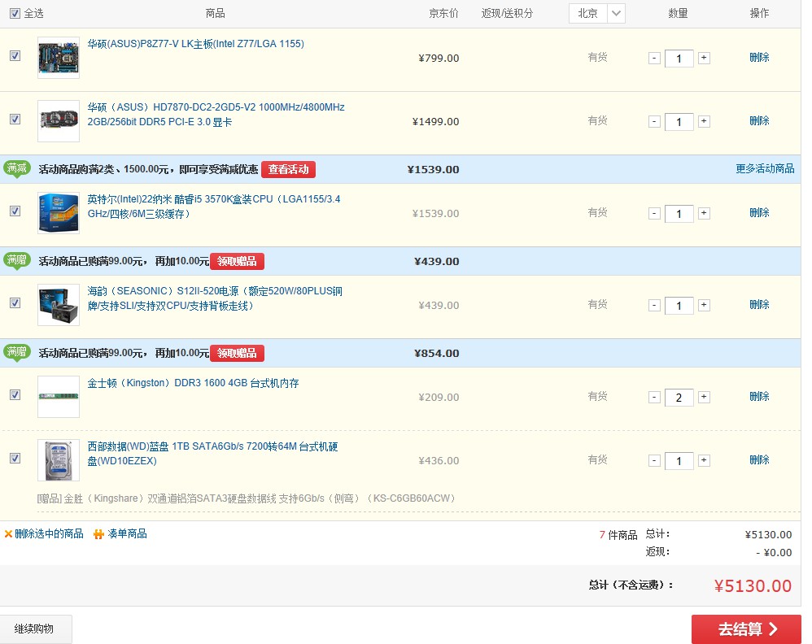Click quantity field of SEASONIC power supply
This screenshot has height=644, width=812.
pos(679,306)
